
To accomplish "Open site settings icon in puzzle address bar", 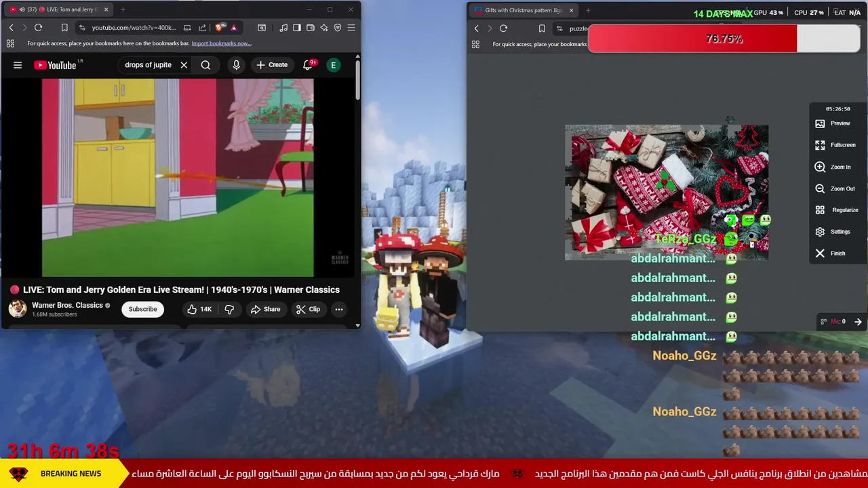I will (x=559, y=28).
